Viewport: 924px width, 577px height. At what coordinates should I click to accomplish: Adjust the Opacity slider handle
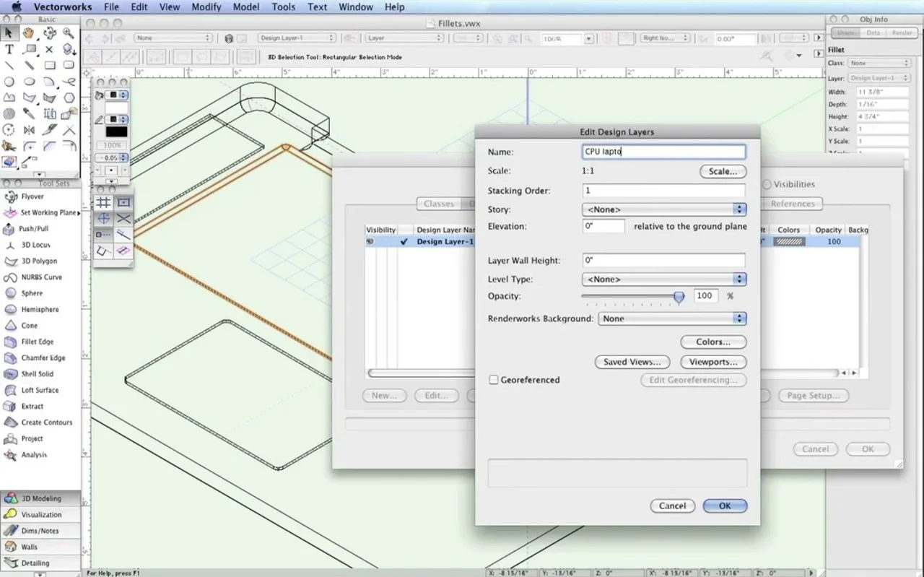[x=679, y=297]
